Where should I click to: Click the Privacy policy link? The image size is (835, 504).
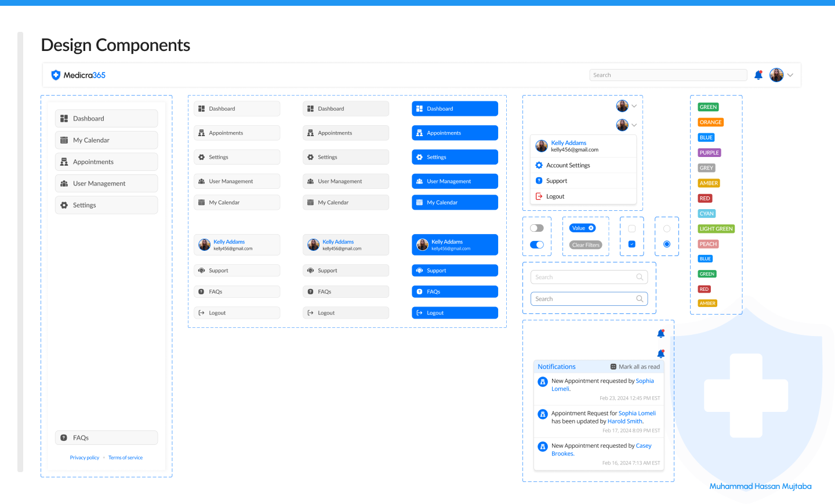tap(84, 457)
